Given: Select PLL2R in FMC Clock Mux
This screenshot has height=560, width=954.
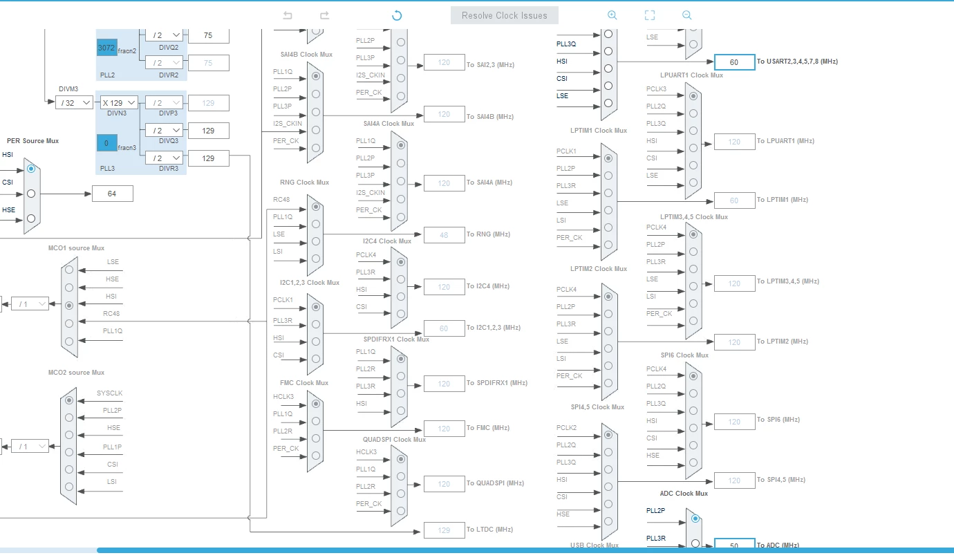Looking at the screenshot, I should pyautogui.click(x=316, y=438).
